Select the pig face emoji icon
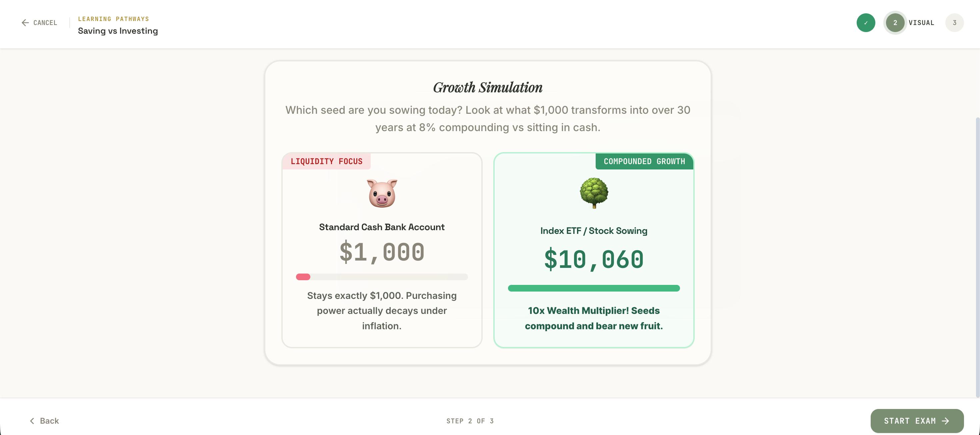The height and width of the screenshot is (435, 980). tap(382, 193)
